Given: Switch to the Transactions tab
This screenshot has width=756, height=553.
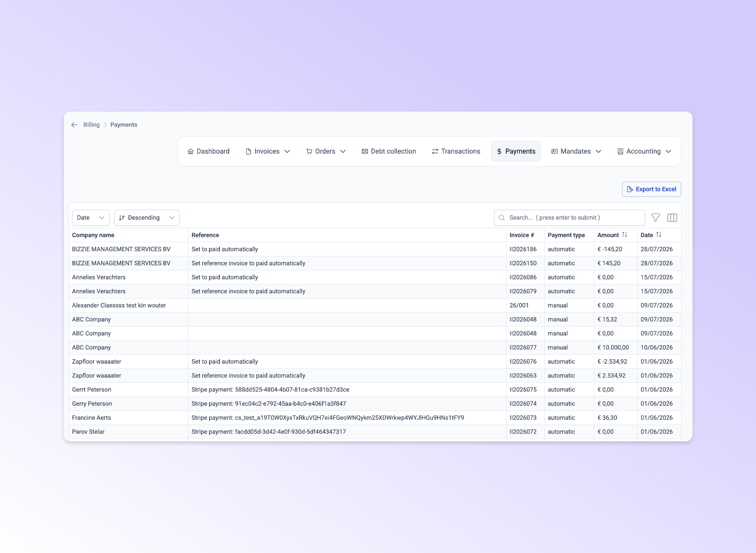Looking at the screenshot, I should click(456, 151).
